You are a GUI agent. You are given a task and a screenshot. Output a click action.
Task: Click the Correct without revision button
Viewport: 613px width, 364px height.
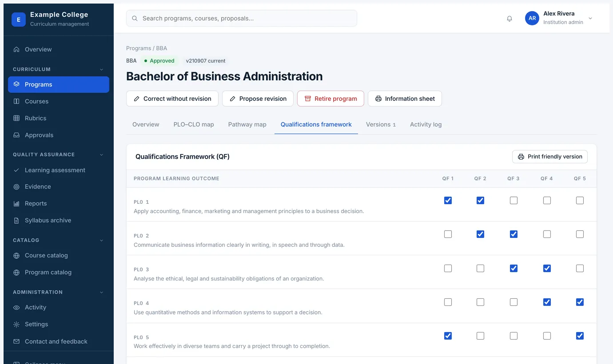[172, 99]
